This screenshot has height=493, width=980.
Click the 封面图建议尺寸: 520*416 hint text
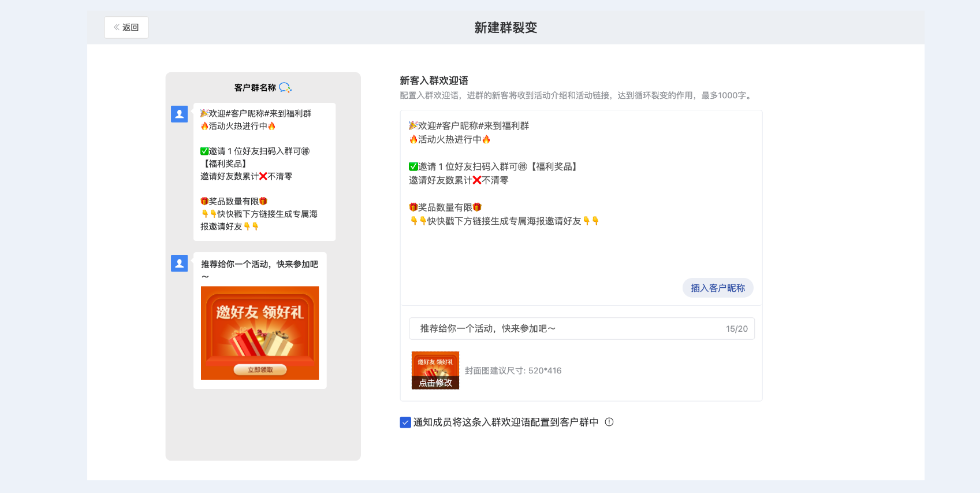(x=513, y=370)
